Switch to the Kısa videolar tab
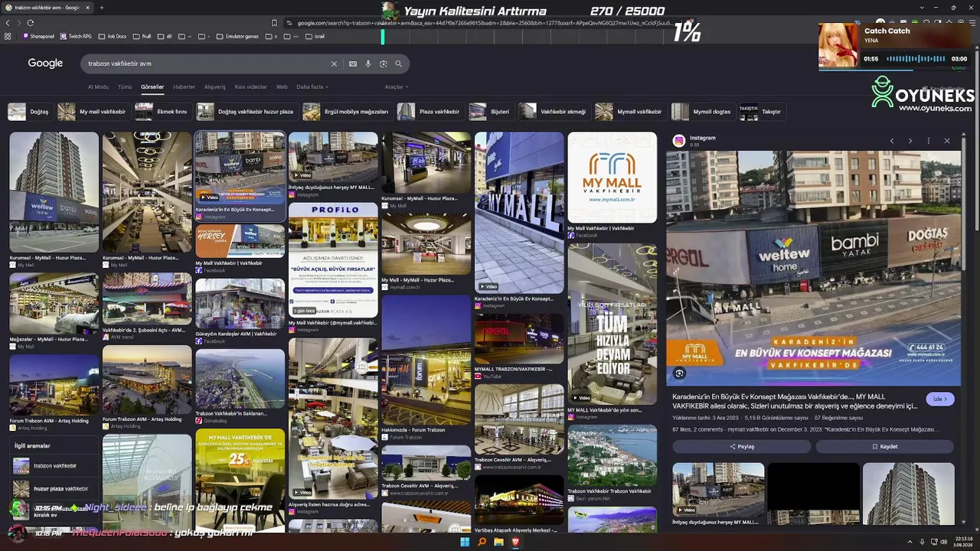The height and width of the screenshot is (551, 980). point(251,87)
